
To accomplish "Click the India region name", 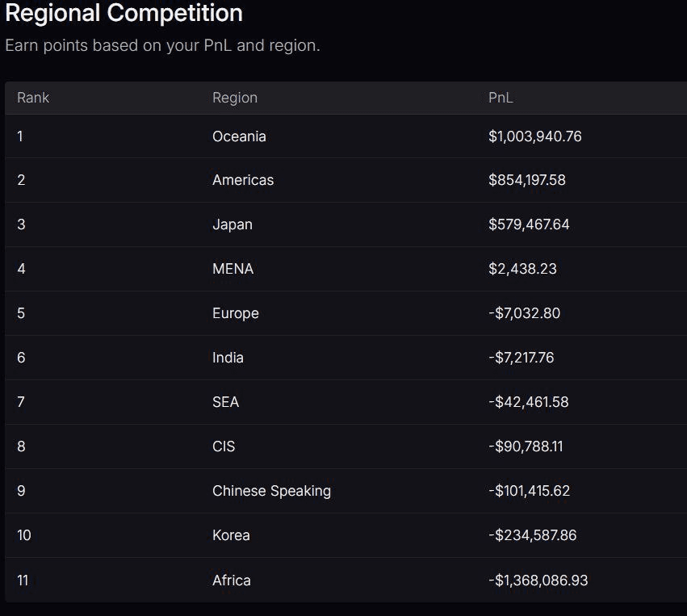I will pos(228,358).
